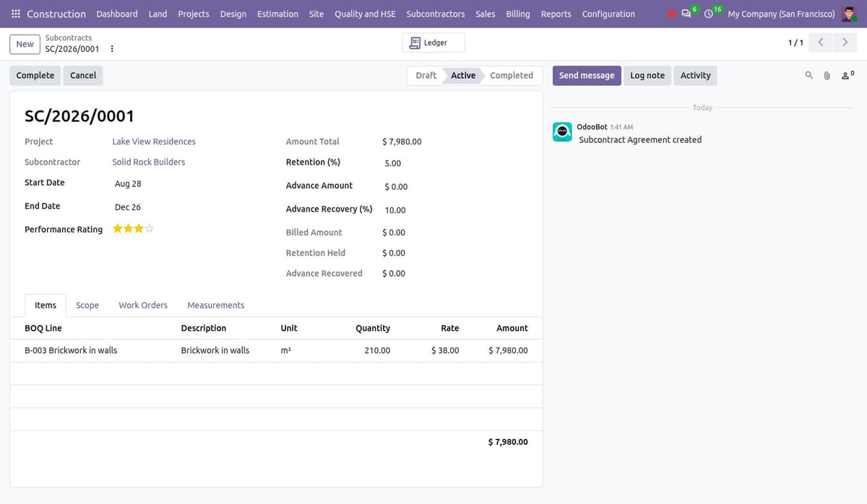Open attachments via the paperclip icon
867x504 pixels.
click(827, 75)
